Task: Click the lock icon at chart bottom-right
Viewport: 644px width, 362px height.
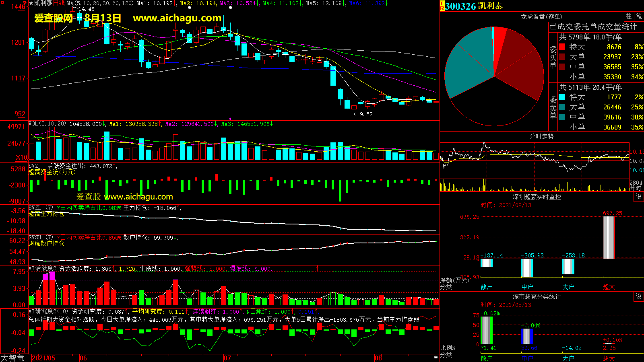Action: point(436,357)
